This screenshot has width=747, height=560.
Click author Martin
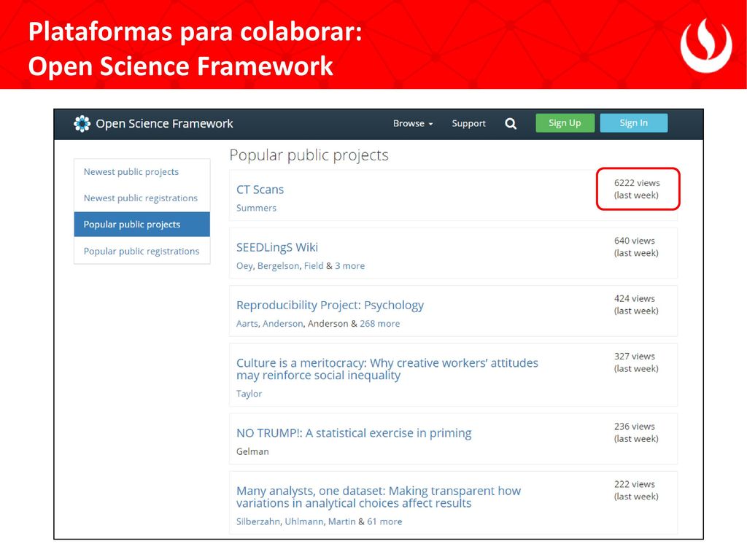pos(341,522)
